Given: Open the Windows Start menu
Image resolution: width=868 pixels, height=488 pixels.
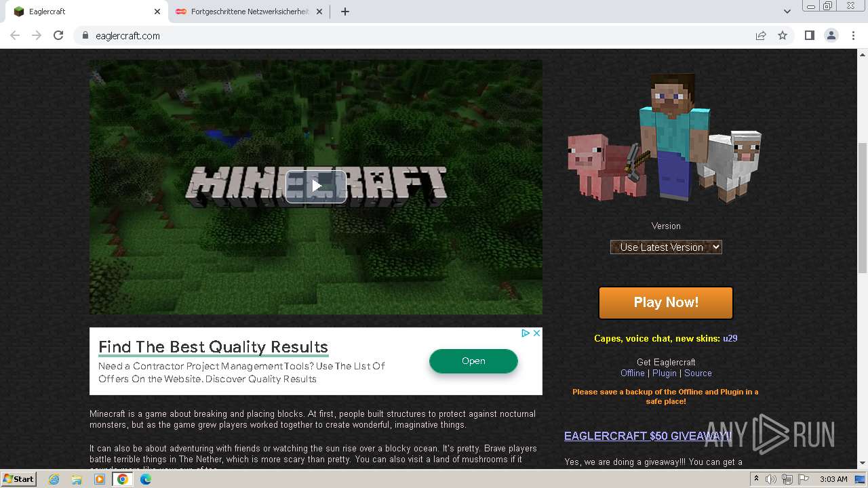Looking at the screenshot, I should pyautogui.click(x=19, y=479).
